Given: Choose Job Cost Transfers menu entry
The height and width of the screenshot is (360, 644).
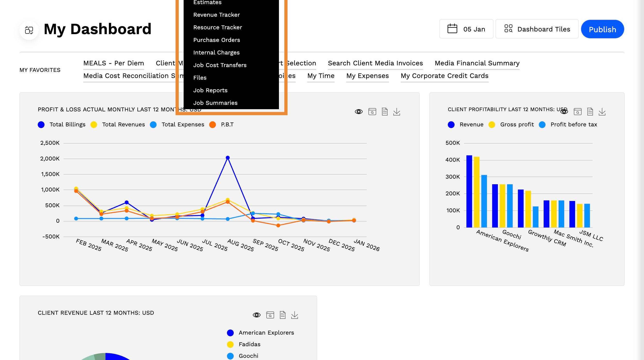Looking at the screenshot, I should (219, 65).
